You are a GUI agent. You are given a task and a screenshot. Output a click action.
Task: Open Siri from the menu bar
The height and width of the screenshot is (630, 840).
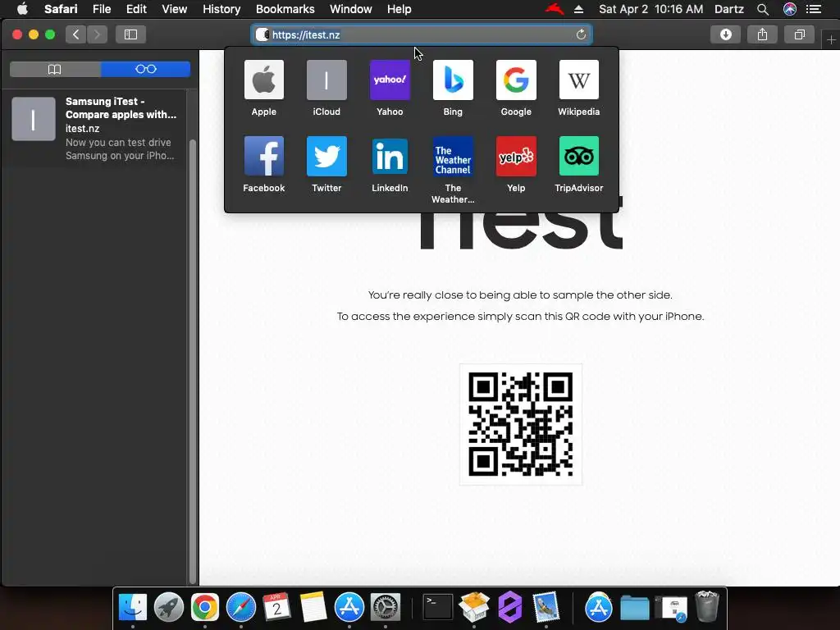pos(790,9)
